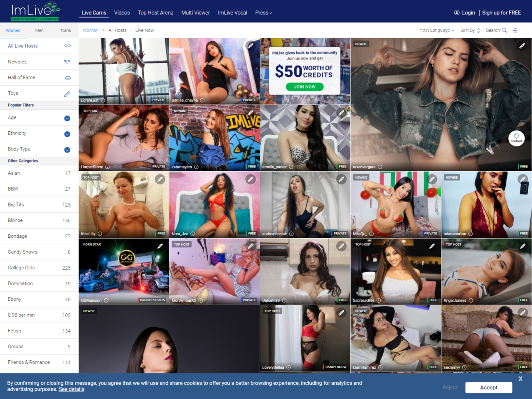
Task: Open the filter settings sliders icon
Action: [515, 30]
